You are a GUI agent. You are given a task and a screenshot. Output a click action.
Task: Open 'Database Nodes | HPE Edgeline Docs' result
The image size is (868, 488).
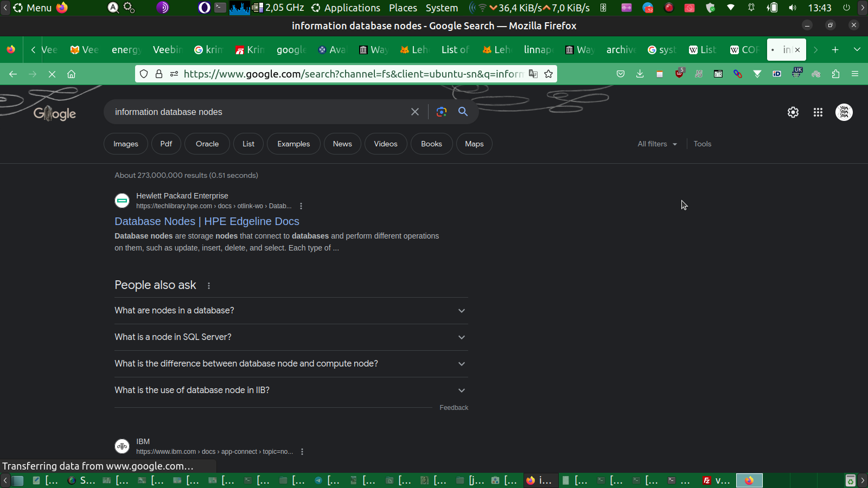[x=207, y=221]
